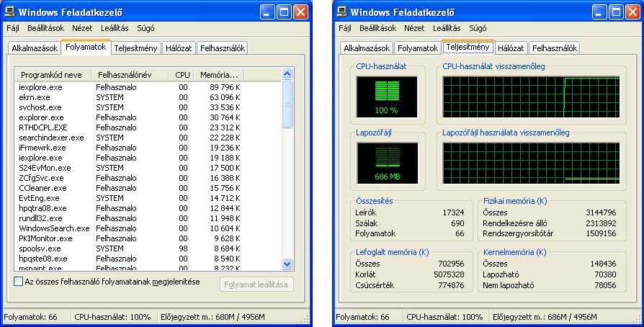Switch to Hálózat tab in left window

[179, 48]
